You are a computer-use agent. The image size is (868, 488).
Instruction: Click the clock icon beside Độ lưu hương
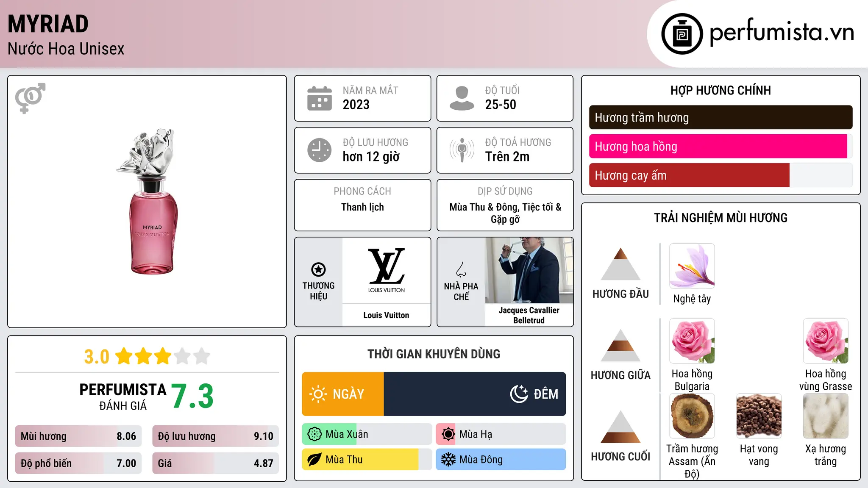[320, 150]
